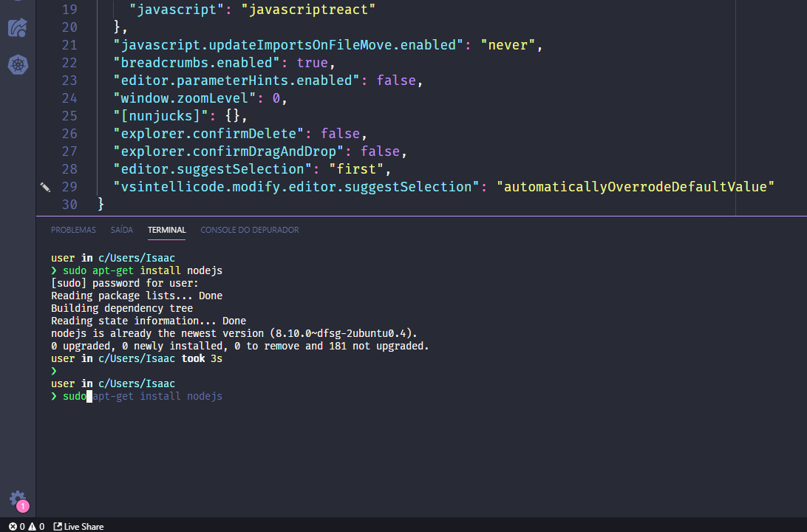Click the true value on line 22

point(312,63)
